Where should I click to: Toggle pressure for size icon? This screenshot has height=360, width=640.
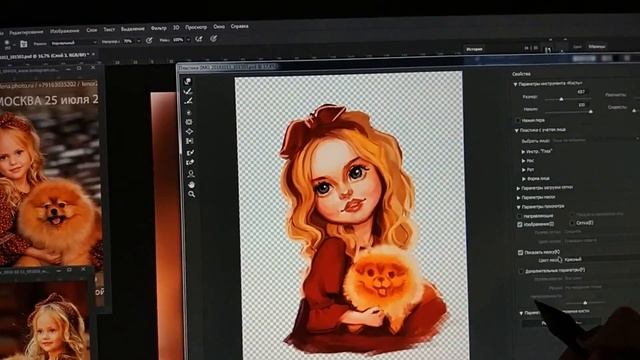[213, 39]
